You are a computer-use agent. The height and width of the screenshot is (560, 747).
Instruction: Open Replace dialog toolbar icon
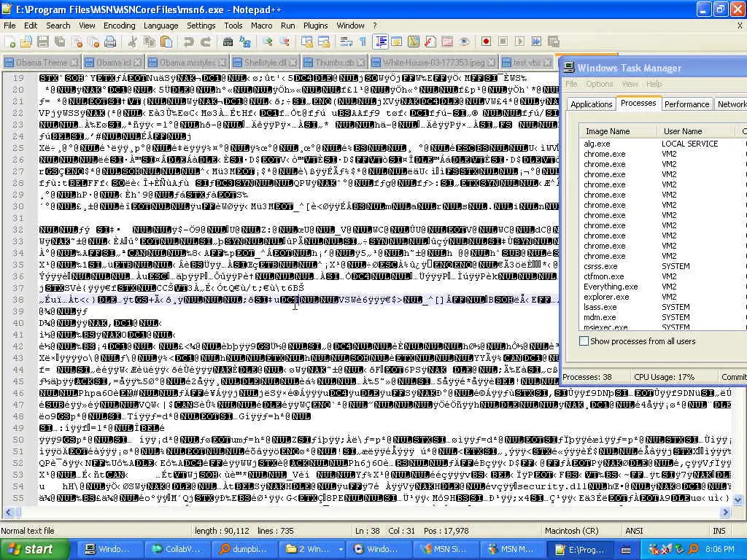(245, 42)
